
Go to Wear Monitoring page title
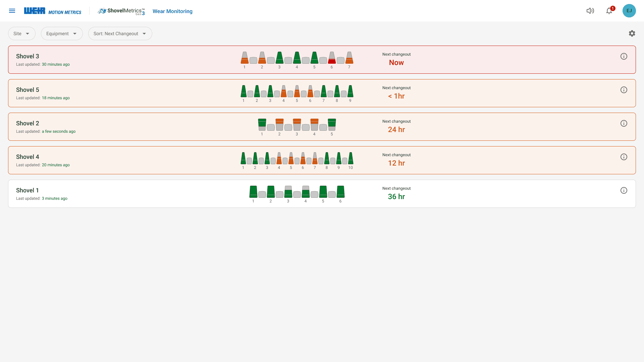tap(172, 11)
